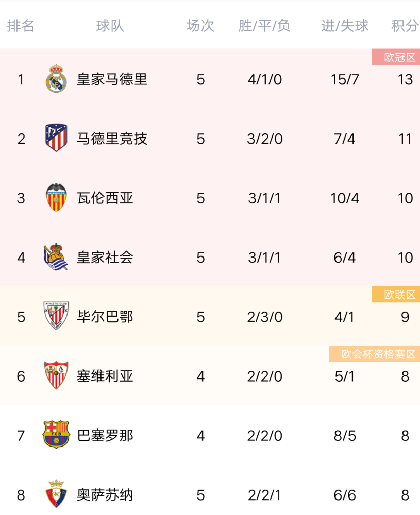Click the Atletico Madrid club crest
420x515 pixels.
tap(56, 138)
